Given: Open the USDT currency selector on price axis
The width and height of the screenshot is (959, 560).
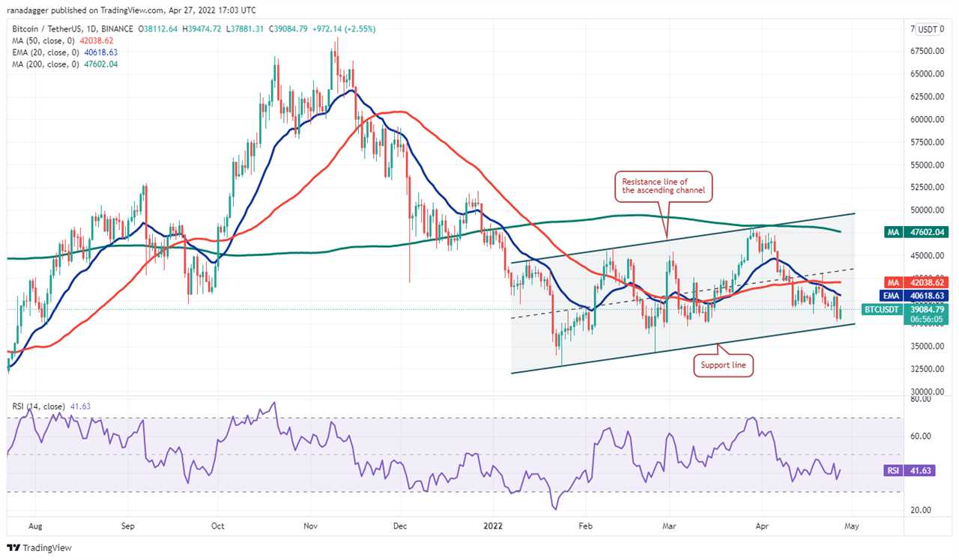Looking at the screenshot, I should [x=929, y=29].
